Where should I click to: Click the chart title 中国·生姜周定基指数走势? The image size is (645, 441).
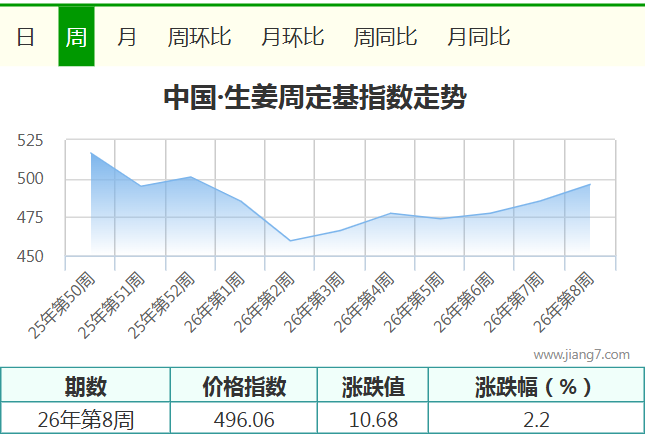[x=314, y=98]
